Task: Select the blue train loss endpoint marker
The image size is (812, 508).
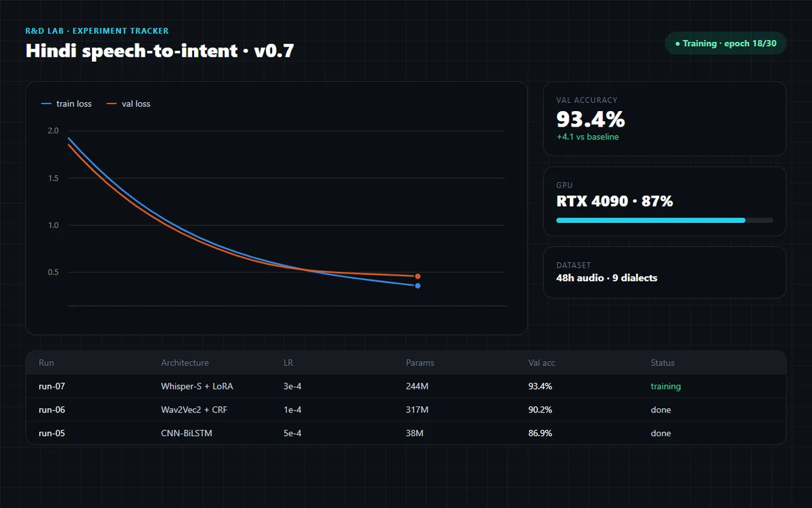Action: click(418, 286)
